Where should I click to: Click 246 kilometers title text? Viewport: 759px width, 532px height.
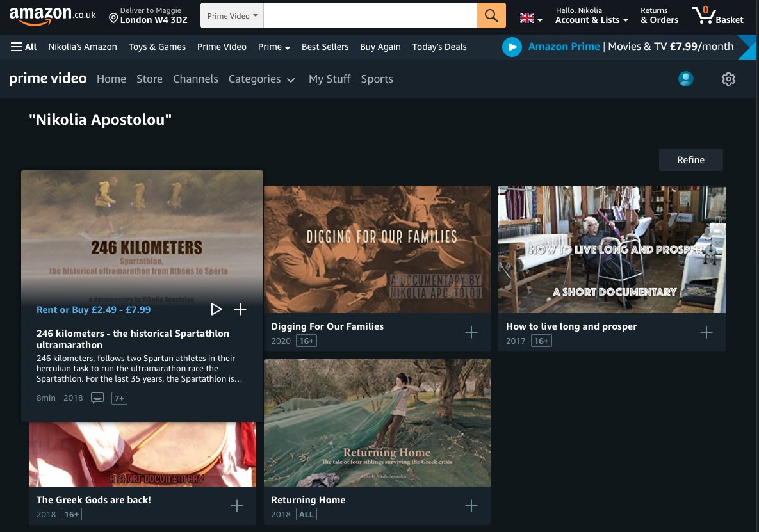(x=133, y=339)
